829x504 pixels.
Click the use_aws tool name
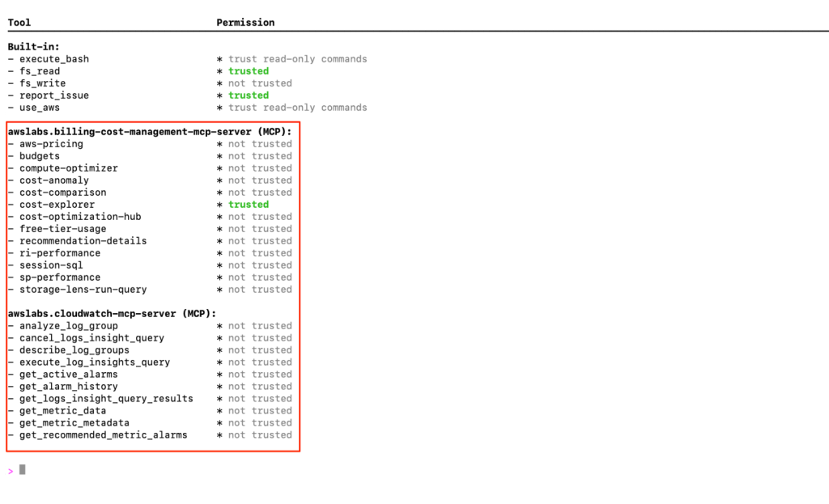40,108
